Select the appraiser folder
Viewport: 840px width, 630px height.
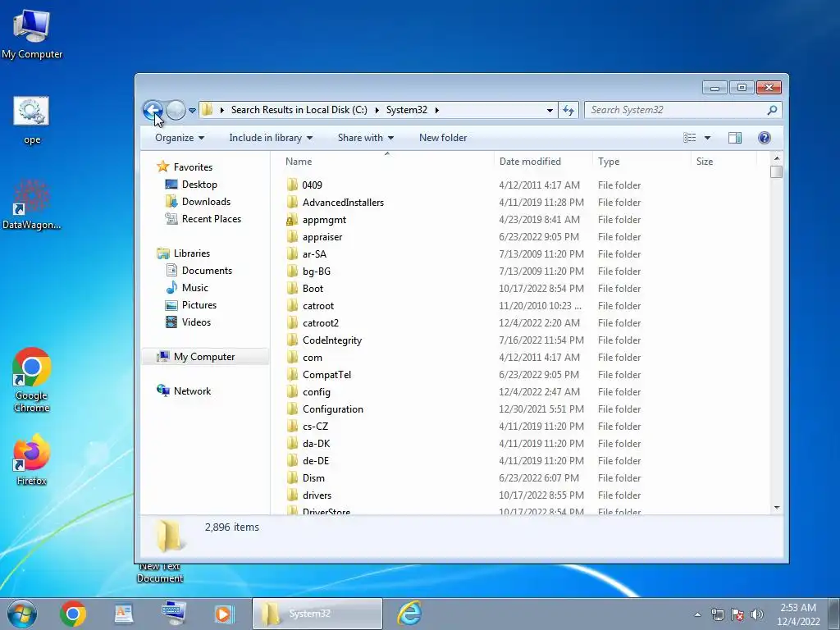pos(322,237)
